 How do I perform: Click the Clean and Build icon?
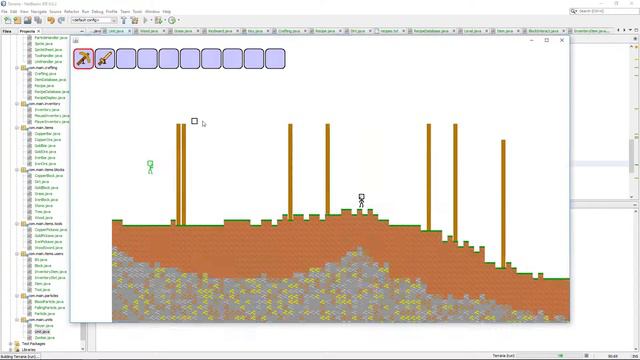[134, 20]
